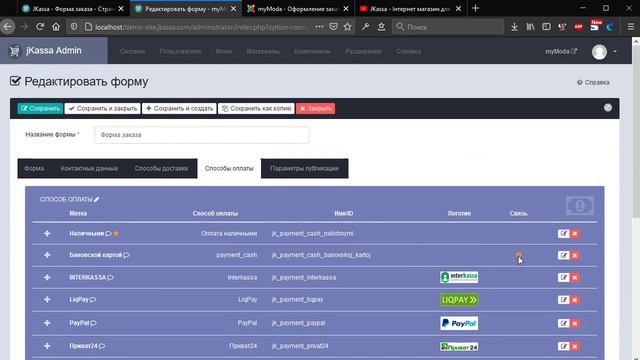Open the user account dropdown
This screenshot has width=640, height=360.
pos(604,52)
